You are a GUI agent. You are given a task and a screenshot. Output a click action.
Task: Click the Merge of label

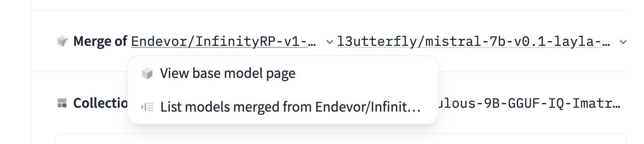coord(100,41)
